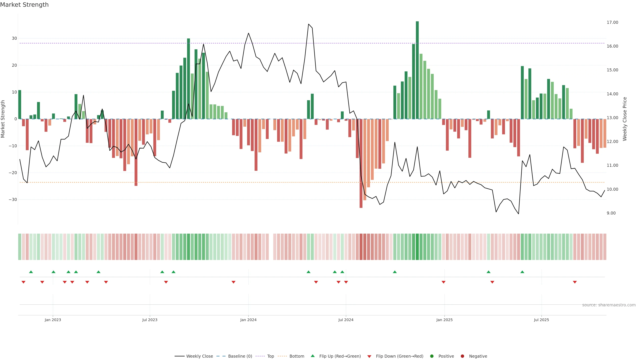Click the Flip Down red triangle legend icon
This screenshot has width=644, height=362.
click(369, 356)
